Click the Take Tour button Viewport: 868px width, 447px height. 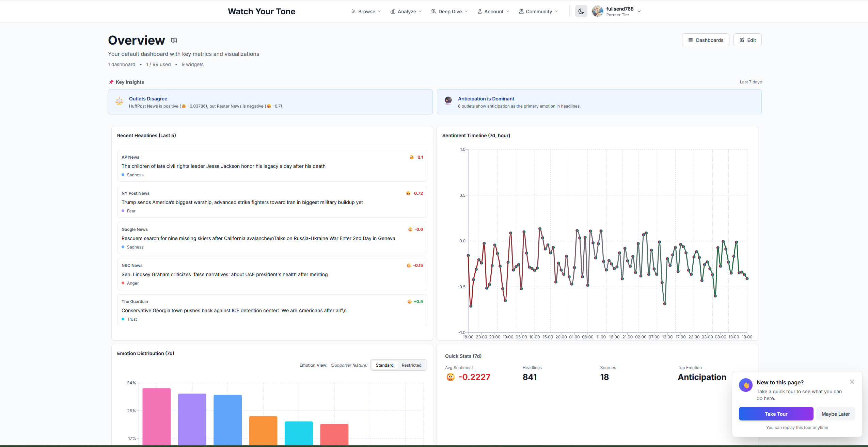(x=776, y=414)
